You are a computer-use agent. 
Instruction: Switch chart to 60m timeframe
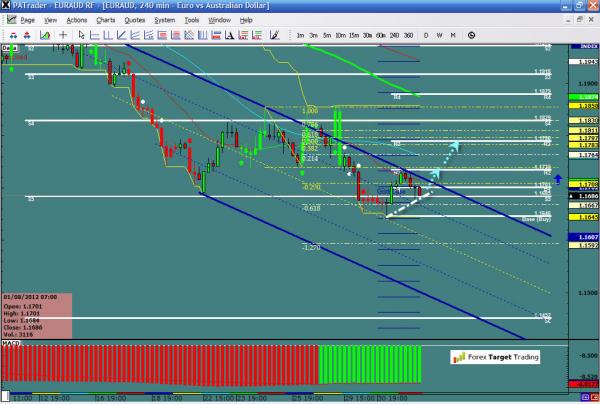click(x=380, y=35)
